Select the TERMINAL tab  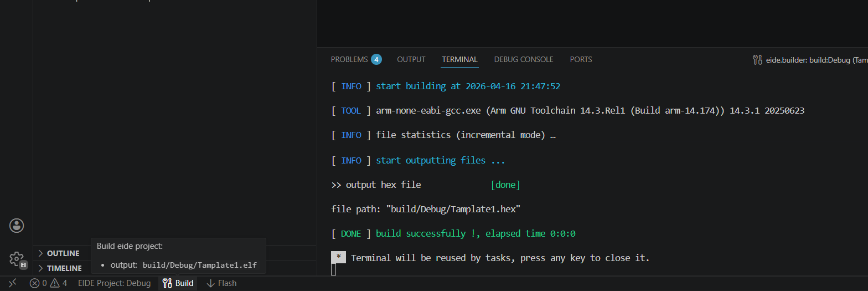point(460,59)
